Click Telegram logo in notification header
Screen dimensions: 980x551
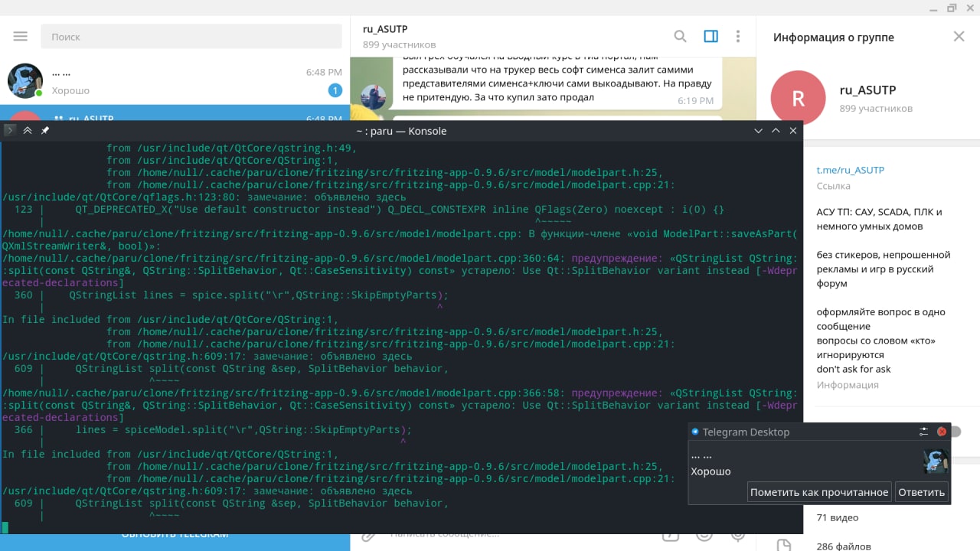tap(695, 432)
